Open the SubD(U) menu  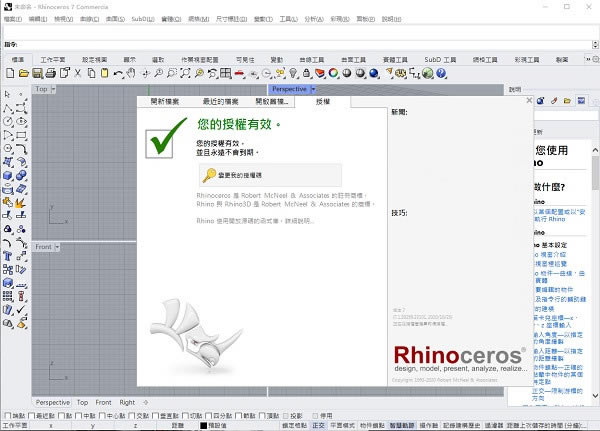143,19
